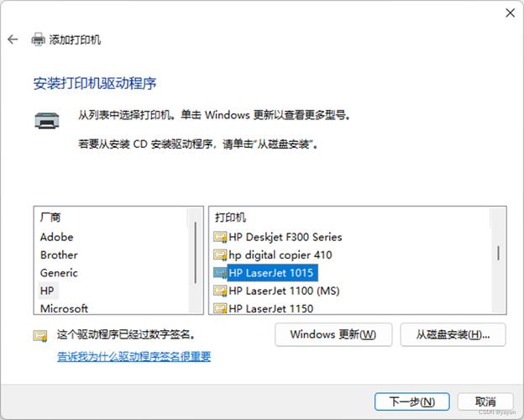Image resolution: width=524 pixels, height=420 pixels.
Task: Click the hp digital copier 410 driver icon
Action: tap(220, 255)
